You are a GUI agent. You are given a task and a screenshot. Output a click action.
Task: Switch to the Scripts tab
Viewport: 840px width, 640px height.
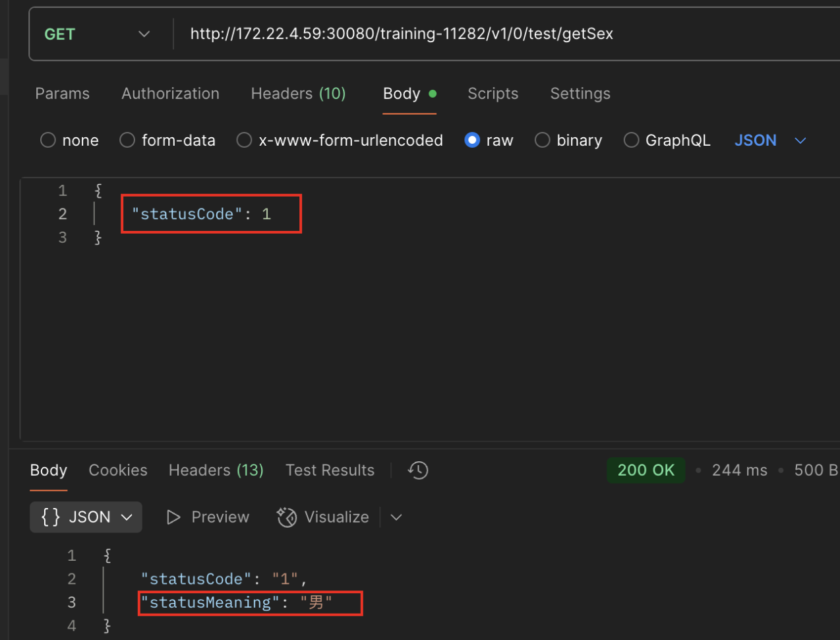click(493, 94)
